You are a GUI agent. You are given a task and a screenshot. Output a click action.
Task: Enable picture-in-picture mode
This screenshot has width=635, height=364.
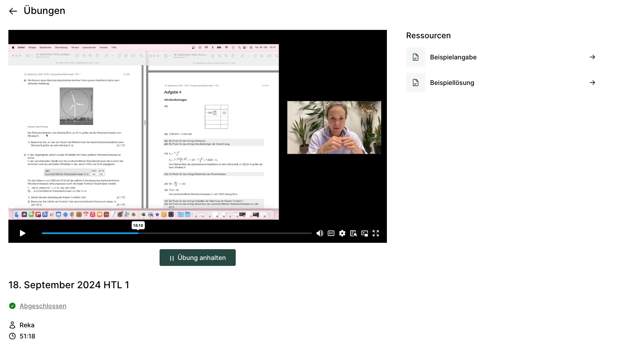click(365, 233)
